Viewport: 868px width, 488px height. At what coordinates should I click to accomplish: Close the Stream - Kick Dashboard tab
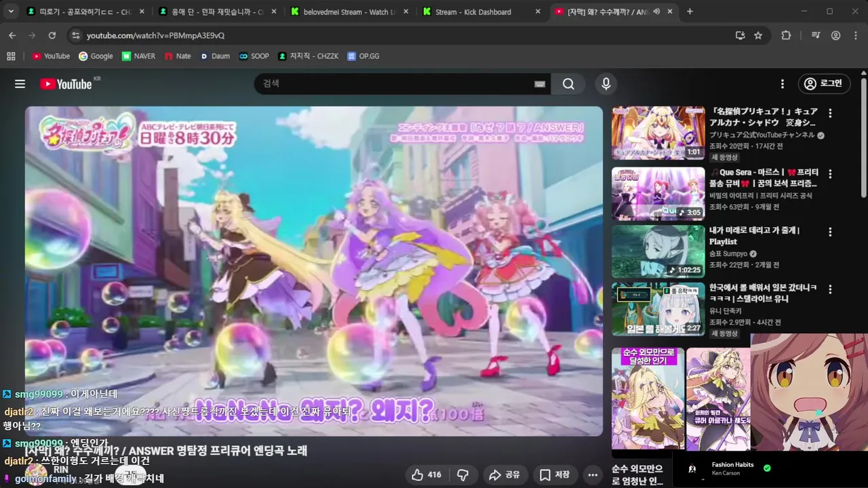(x=538, y=12)
